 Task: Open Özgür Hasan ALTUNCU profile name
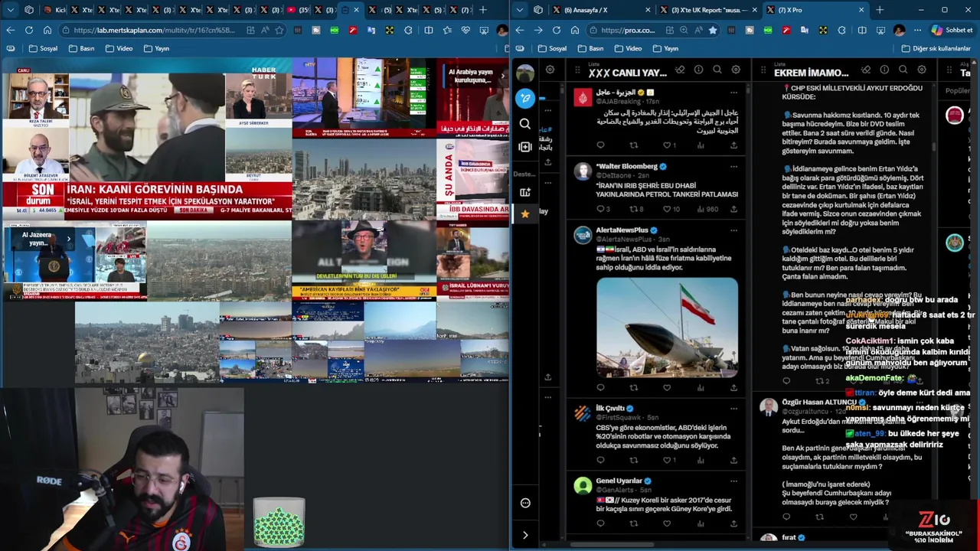(x=819, y=402)
